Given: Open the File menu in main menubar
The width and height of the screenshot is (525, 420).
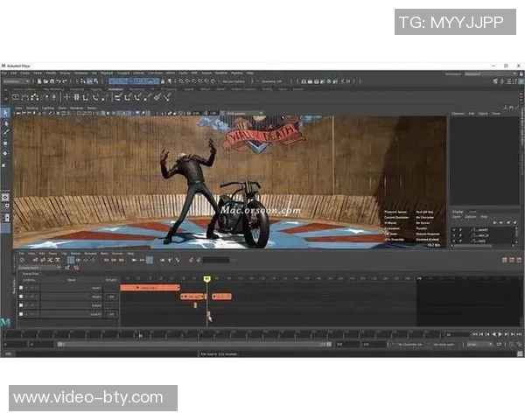Looking at the screenshot, I should [x=4, y=73].
